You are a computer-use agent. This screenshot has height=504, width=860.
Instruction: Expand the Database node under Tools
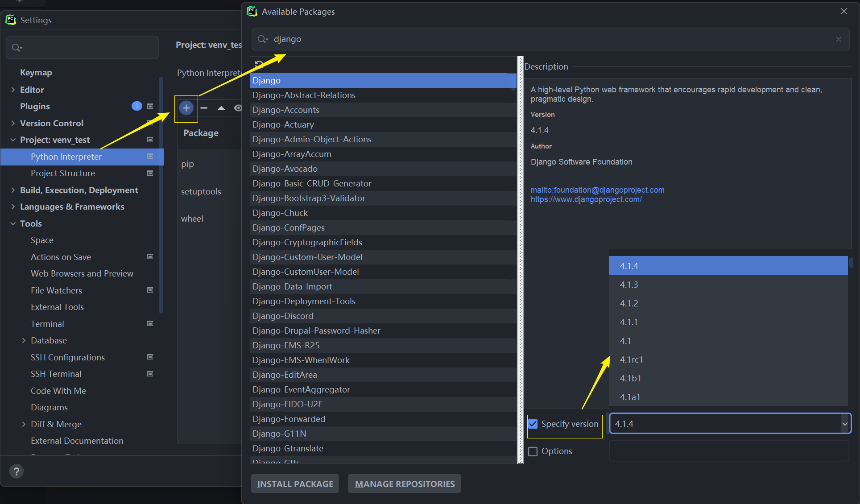coord(24,340)
